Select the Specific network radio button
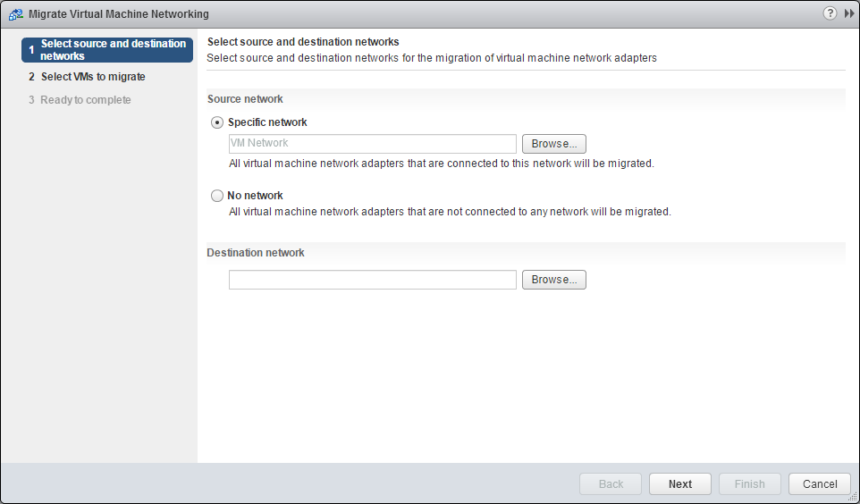Viewport: 860px width, 504px height. [x=217, y=122]
